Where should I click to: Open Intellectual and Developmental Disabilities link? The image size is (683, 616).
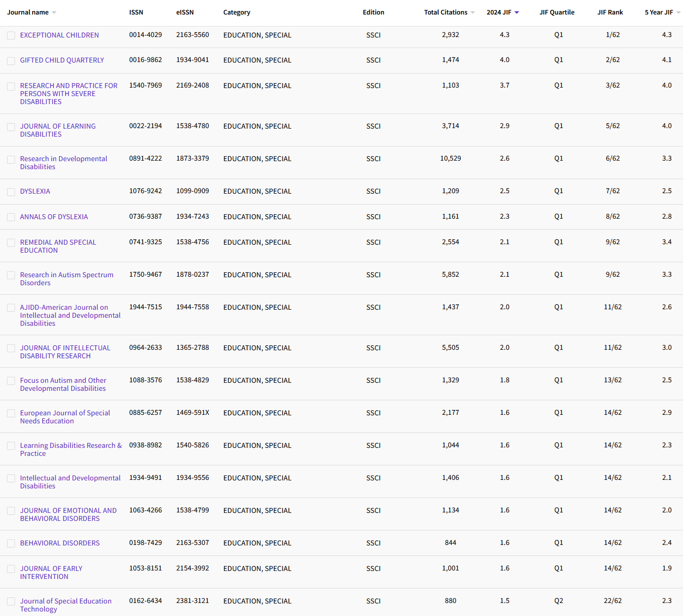coord(70,482)
